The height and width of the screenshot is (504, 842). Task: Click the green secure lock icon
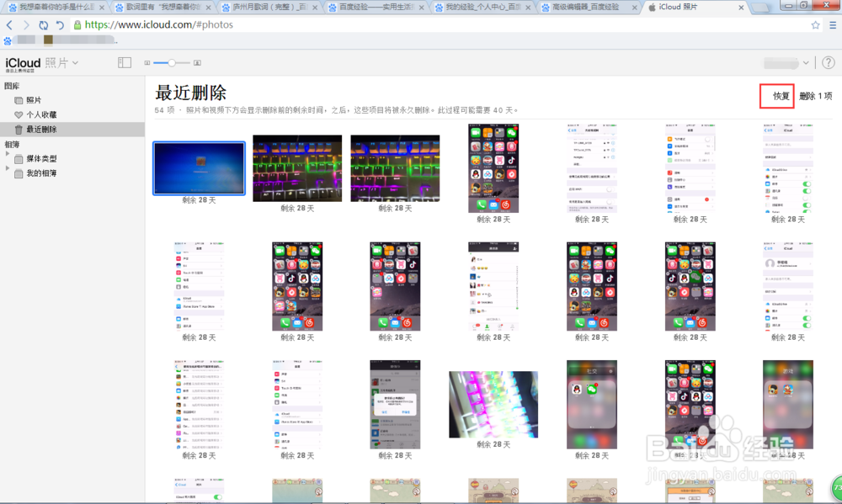click(x=77, y=24)
